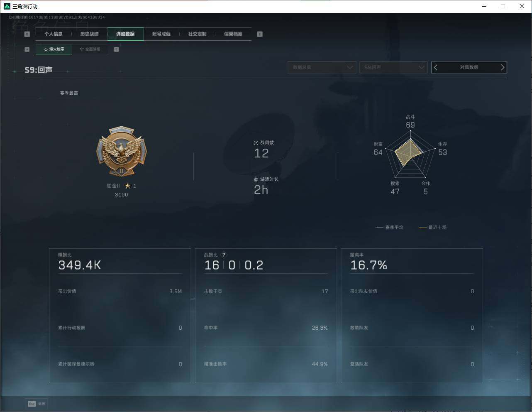Open the S9:回声 season dropdown

coord(393,67)
